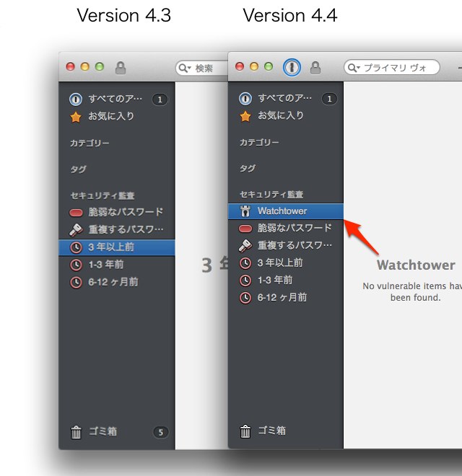Expand タグ section in 4.4 sidebar

(x=248, y=168)
